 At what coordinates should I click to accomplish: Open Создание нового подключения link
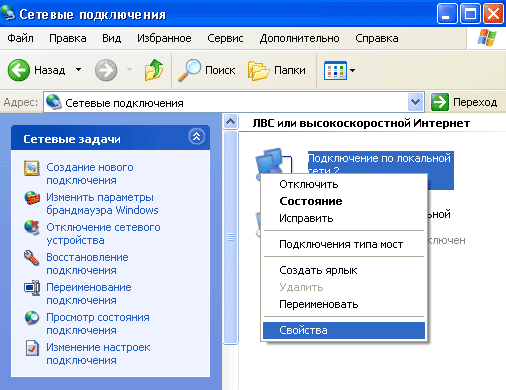90,174
